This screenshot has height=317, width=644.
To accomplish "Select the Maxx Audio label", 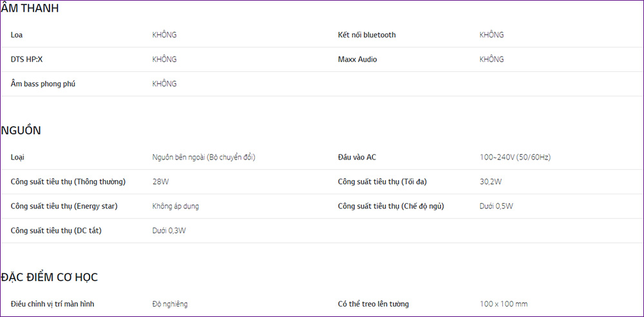I will tap(357, 59).
